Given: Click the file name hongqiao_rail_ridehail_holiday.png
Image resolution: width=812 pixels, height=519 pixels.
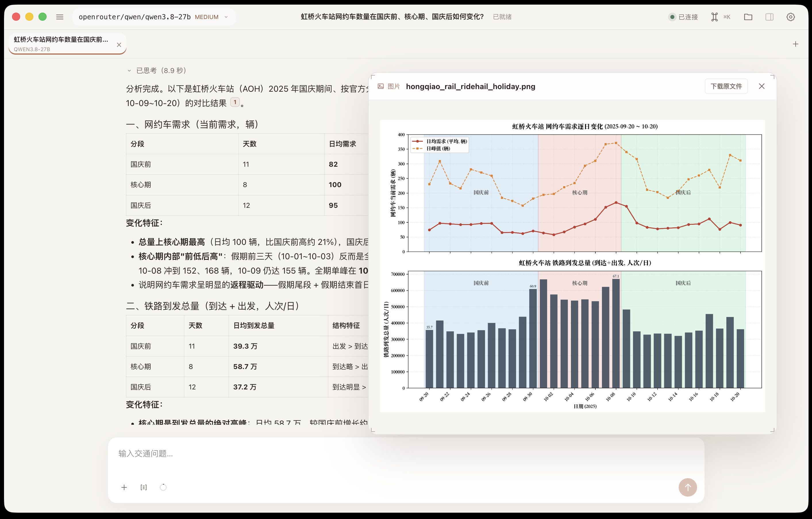Looking at the screenshot, I should [x=470, y=86].
